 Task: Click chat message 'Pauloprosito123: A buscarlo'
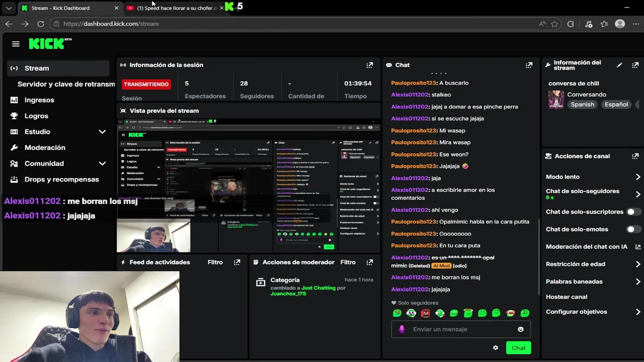coord(430,83)
